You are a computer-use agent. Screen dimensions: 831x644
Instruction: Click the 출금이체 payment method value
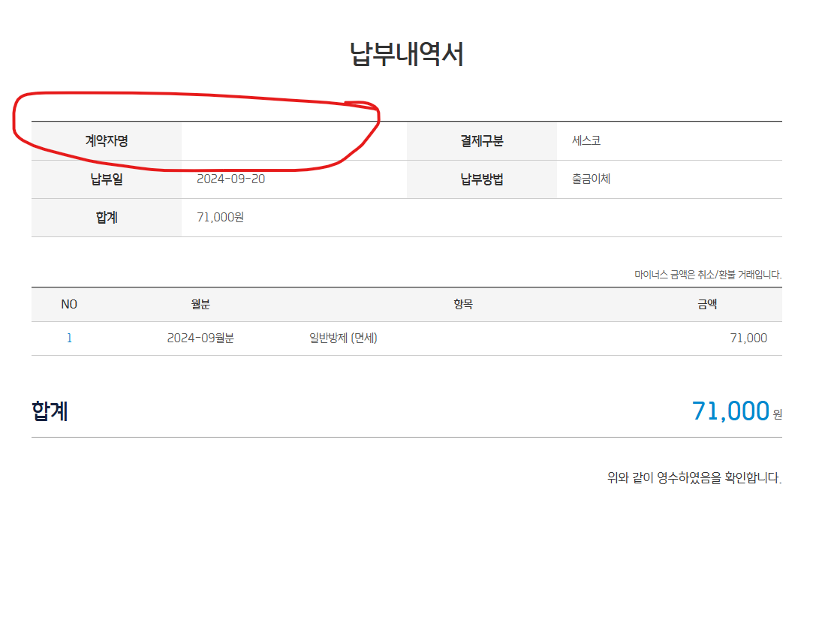tap(591, 179)
